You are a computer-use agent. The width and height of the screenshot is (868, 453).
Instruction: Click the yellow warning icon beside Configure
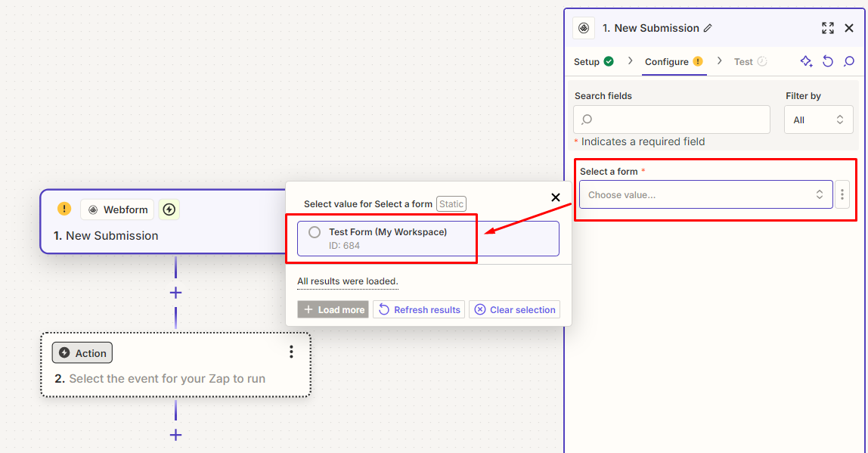click(x=698, y=61)
